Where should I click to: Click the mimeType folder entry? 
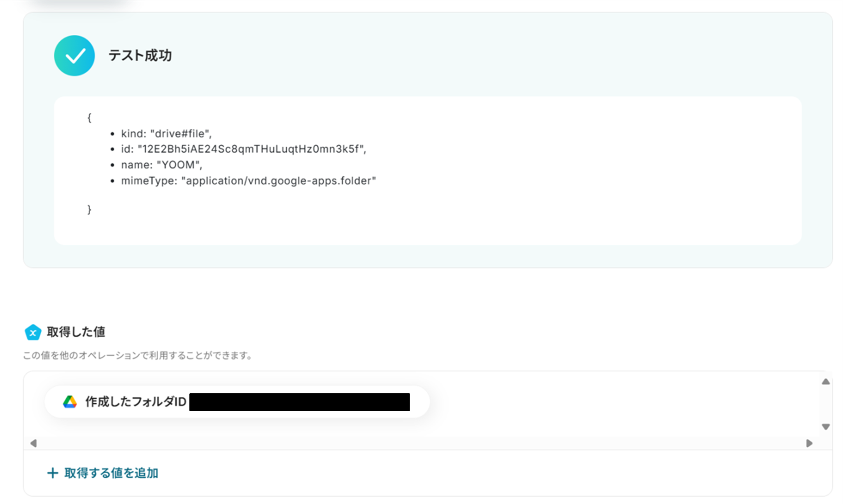(248, 181)
